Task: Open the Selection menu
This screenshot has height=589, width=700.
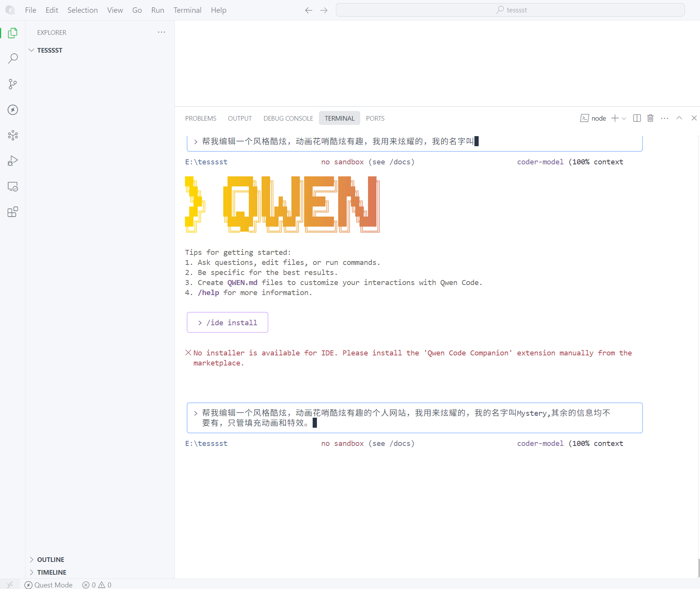Action: [82, 10]
